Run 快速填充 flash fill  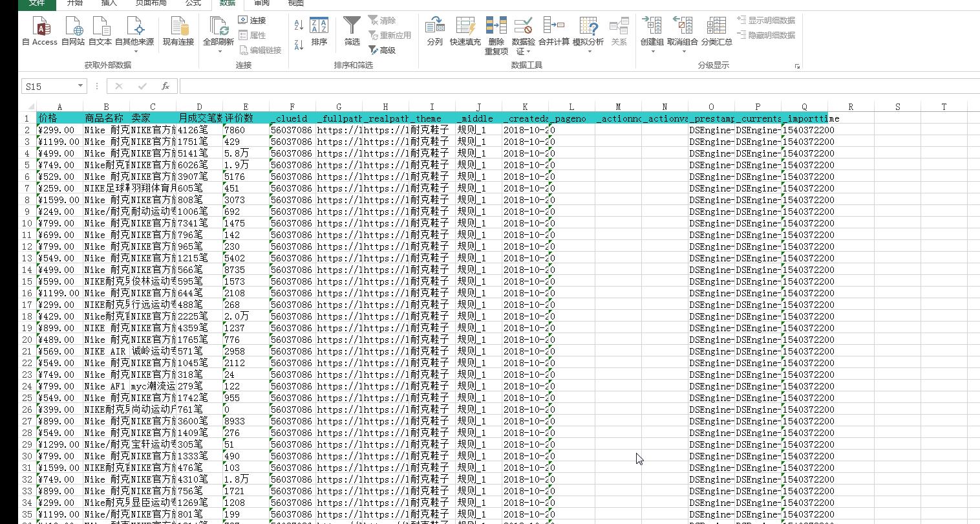(465, 32)
